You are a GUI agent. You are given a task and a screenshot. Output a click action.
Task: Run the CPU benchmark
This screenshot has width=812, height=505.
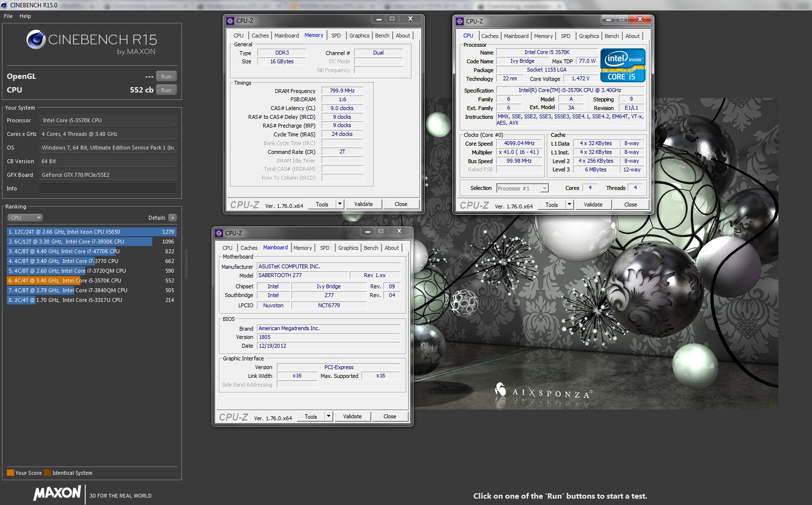coord(166,90)
